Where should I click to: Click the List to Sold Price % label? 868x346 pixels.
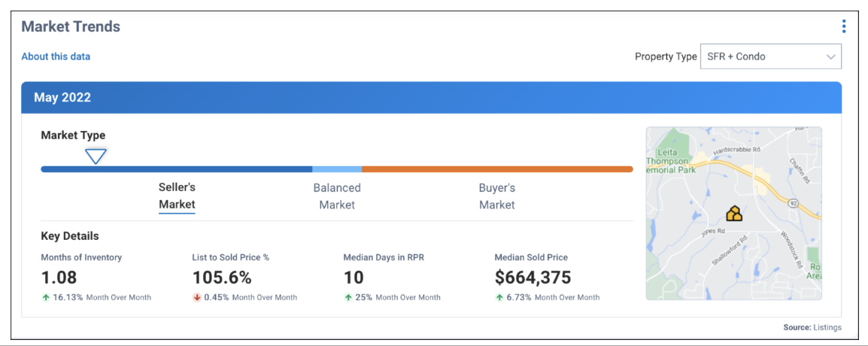pyautogui.click(x=231, y=257)
